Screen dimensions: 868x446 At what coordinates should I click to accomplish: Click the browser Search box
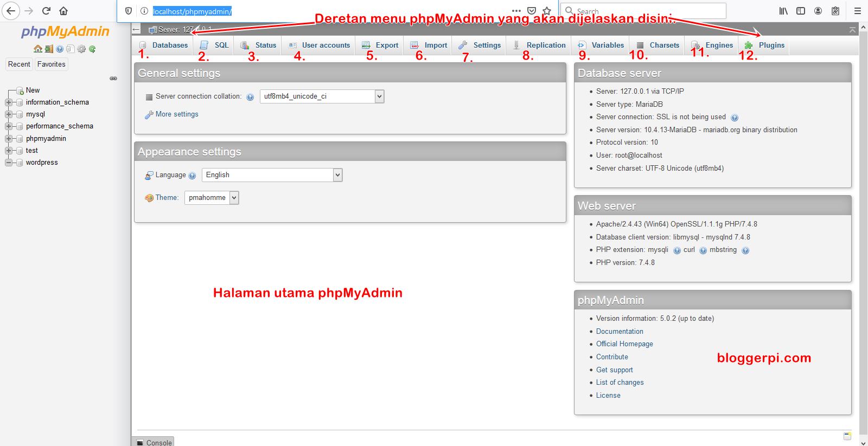[x=643, y=11]
